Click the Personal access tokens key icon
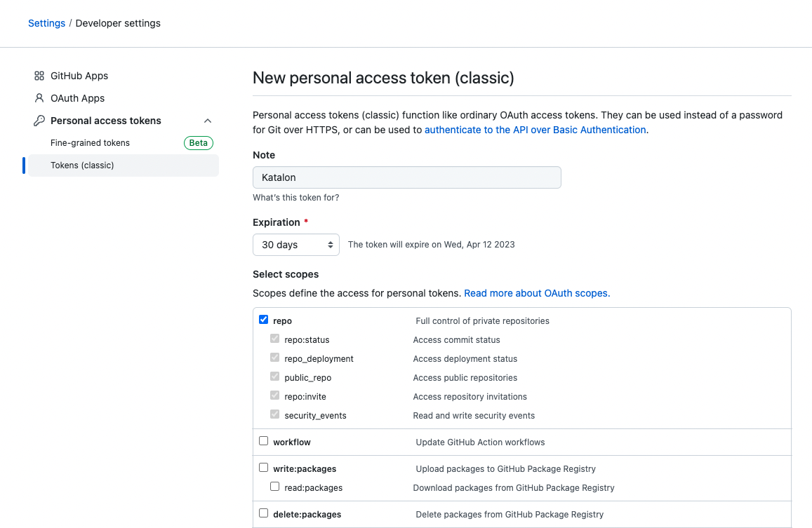The width and height of the screenshot is (812, 528). coord(39,121)
